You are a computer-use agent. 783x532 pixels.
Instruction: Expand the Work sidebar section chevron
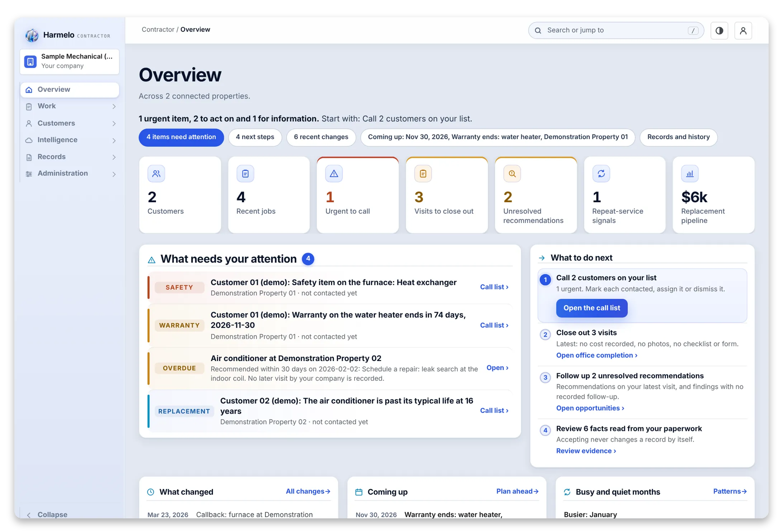pos(114,106)
